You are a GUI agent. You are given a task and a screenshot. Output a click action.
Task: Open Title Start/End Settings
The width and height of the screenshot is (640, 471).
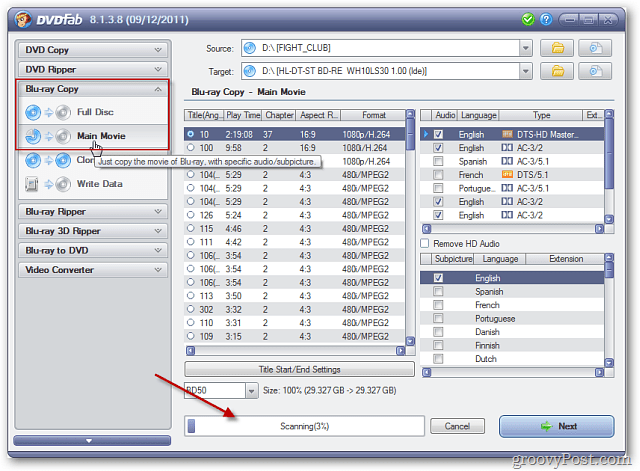pos(299,370)
